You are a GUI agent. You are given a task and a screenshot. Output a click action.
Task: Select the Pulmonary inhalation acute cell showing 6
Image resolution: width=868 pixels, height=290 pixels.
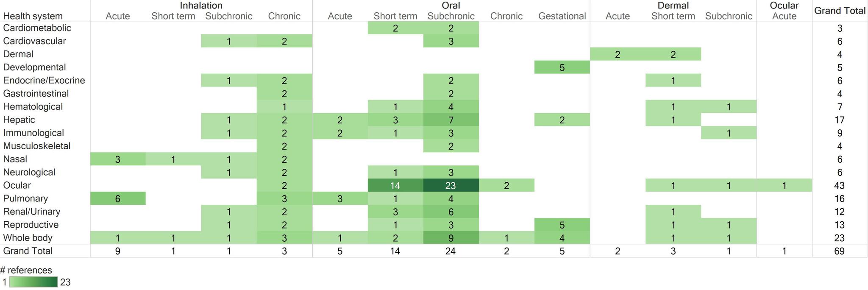(118, 198)
